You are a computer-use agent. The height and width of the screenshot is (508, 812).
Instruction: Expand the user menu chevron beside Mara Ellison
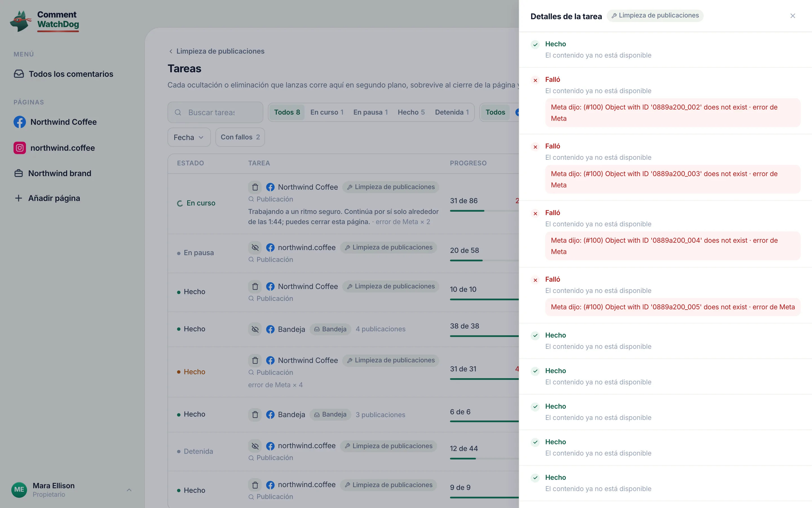pos(129,490)
